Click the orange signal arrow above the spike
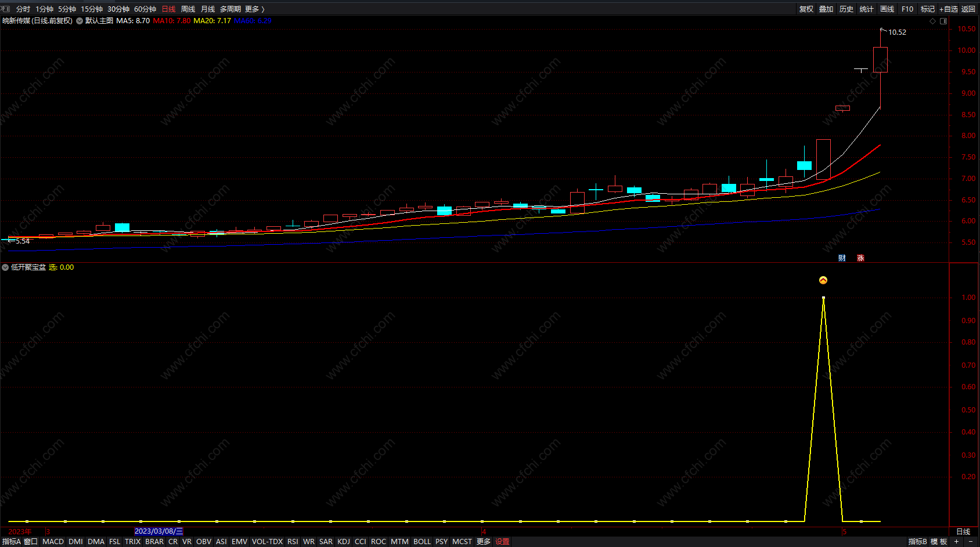This screenshot has width=980, height=547. point(823,280)
